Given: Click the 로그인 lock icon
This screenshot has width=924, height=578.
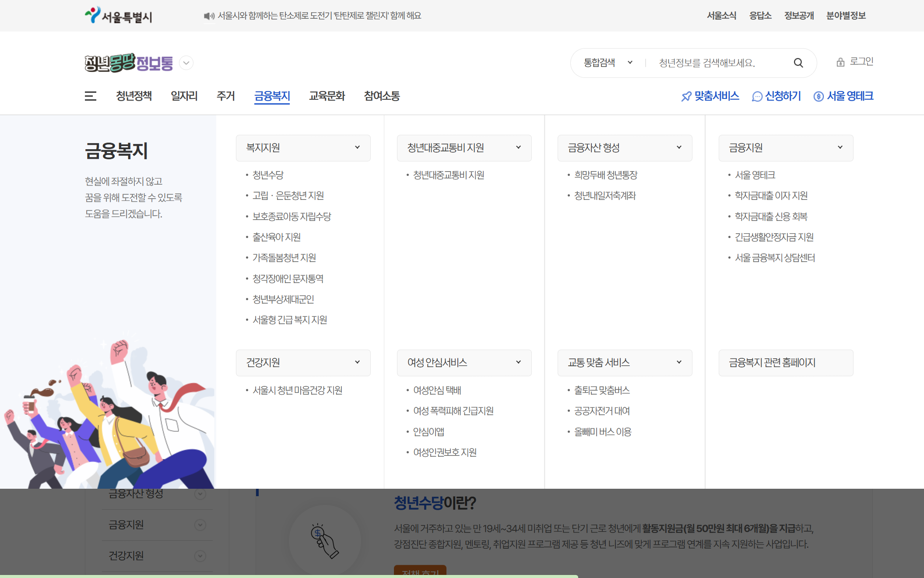Looking at the screenshot, I should point(840,62).
